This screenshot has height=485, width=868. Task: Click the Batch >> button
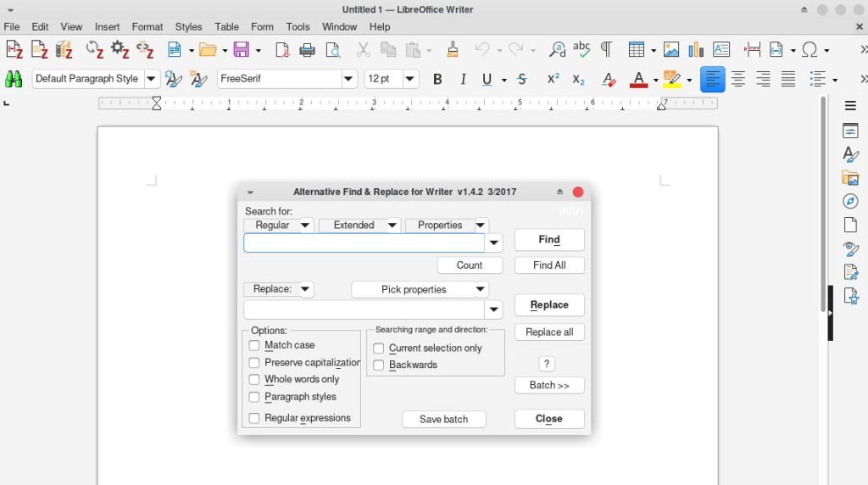549,385
